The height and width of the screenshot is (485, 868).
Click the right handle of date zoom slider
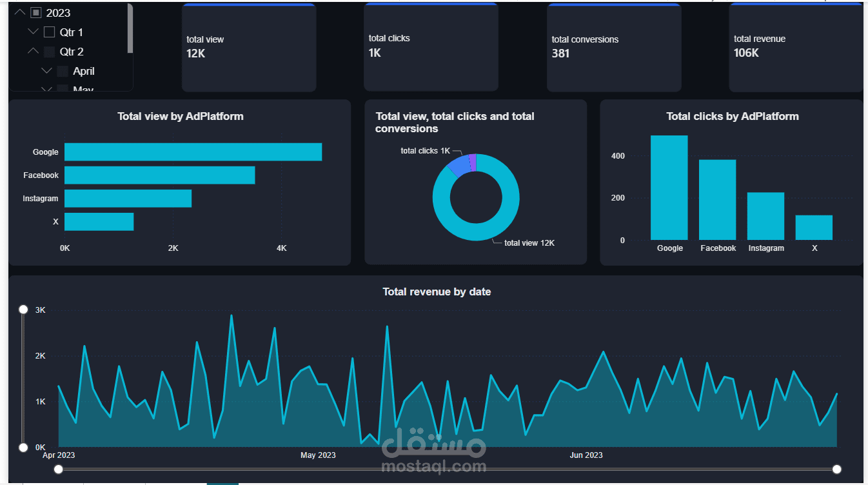click(837, 469)
